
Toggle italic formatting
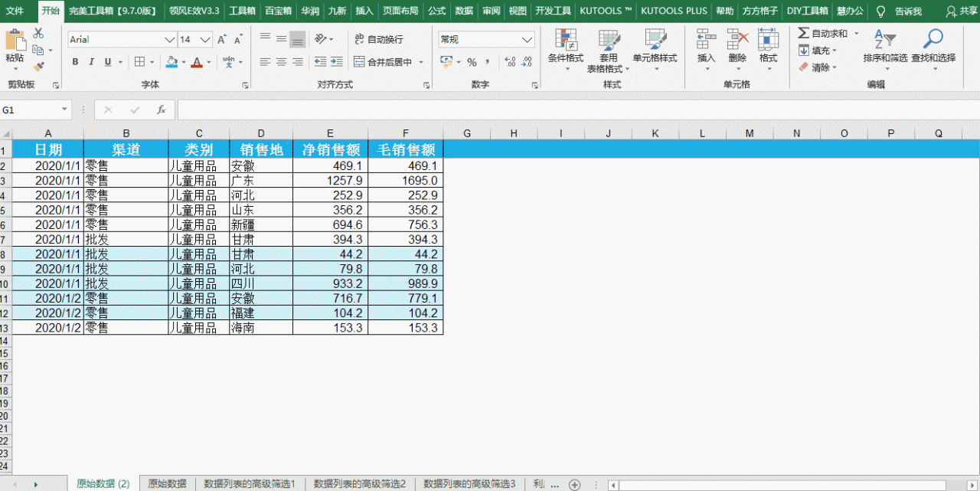[x=92, y=62]
